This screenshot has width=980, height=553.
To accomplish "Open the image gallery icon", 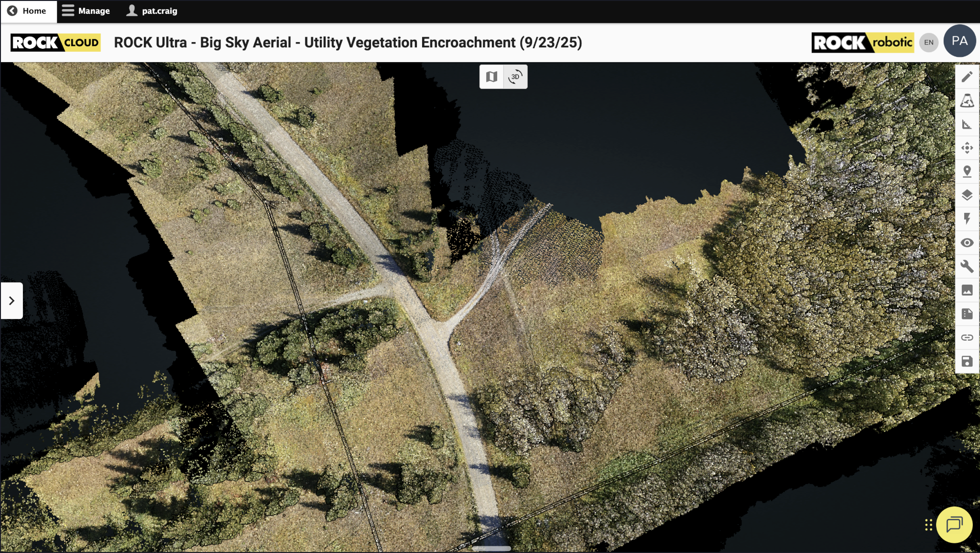I will (967, 290).
